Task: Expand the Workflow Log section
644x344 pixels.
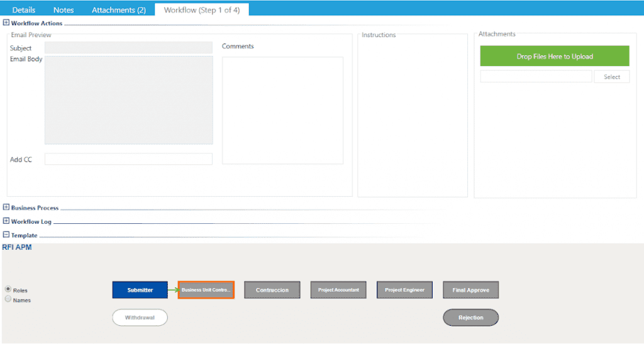Action: tap(6, 221)
